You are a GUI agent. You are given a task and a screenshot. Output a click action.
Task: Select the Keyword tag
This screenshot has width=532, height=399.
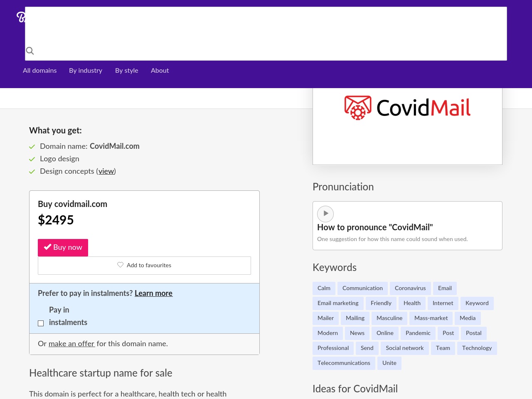(x=477, y=303)
